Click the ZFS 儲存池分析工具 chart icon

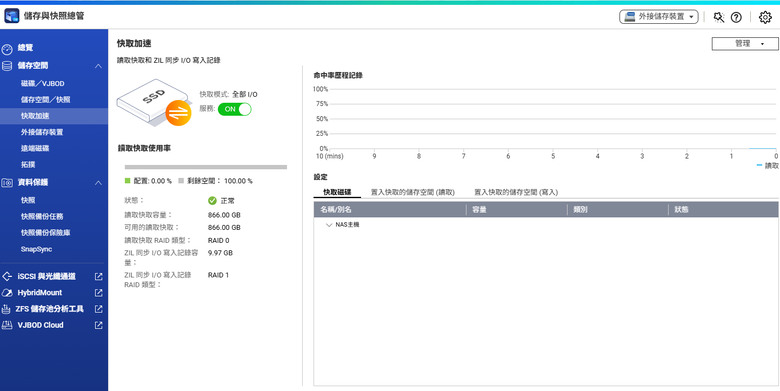click(x=6, y=309)
